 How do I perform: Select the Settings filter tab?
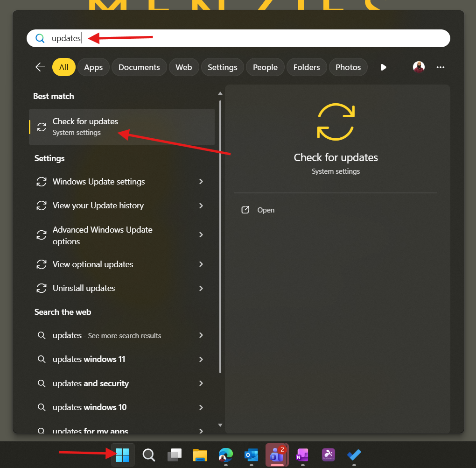coord(222,67)
